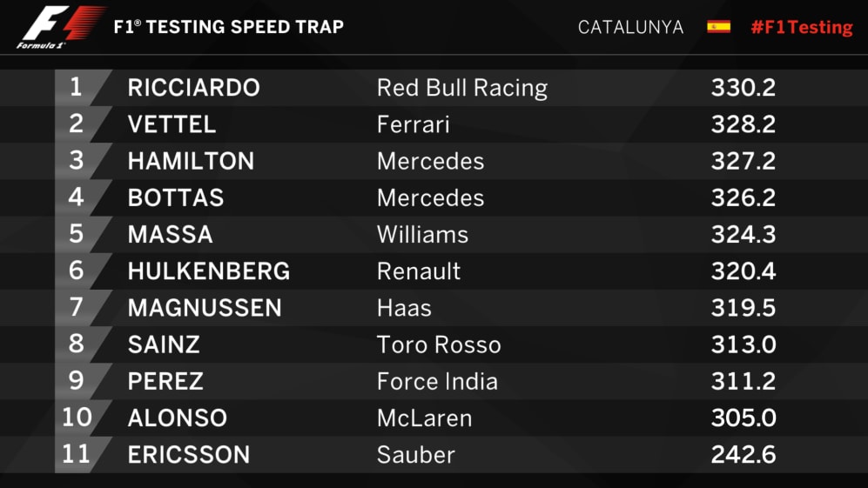This screenshot has width=868, height=488.
Task: Select ALONSO in the tenth row
Action: point(177,418)
